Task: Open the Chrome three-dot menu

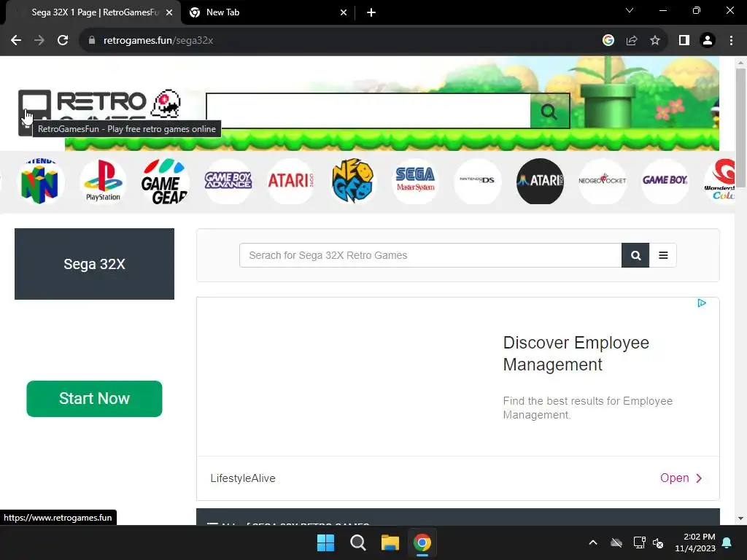Action: [731, 41]
